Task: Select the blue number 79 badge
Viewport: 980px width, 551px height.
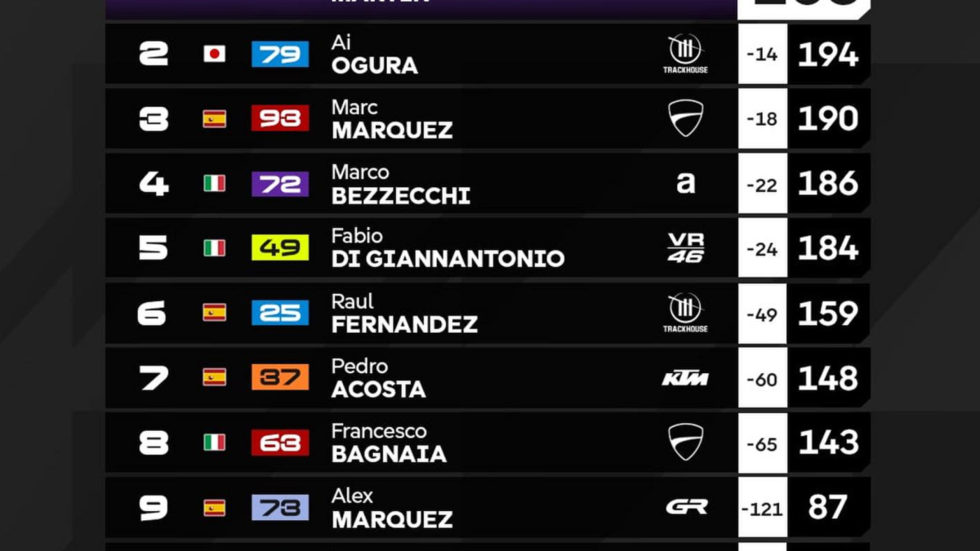Action: (280, 54)
